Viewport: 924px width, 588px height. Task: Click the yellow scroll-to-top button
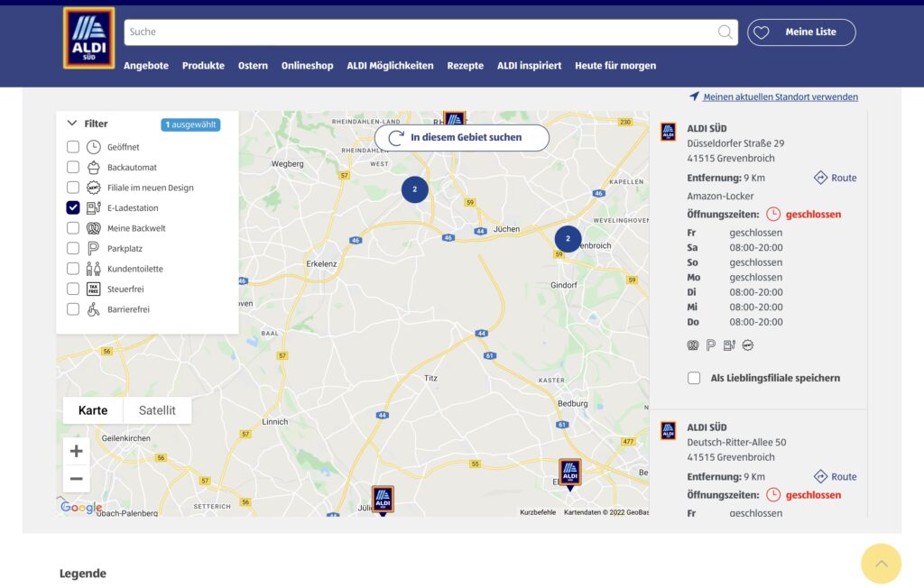[x=881, y=564]
